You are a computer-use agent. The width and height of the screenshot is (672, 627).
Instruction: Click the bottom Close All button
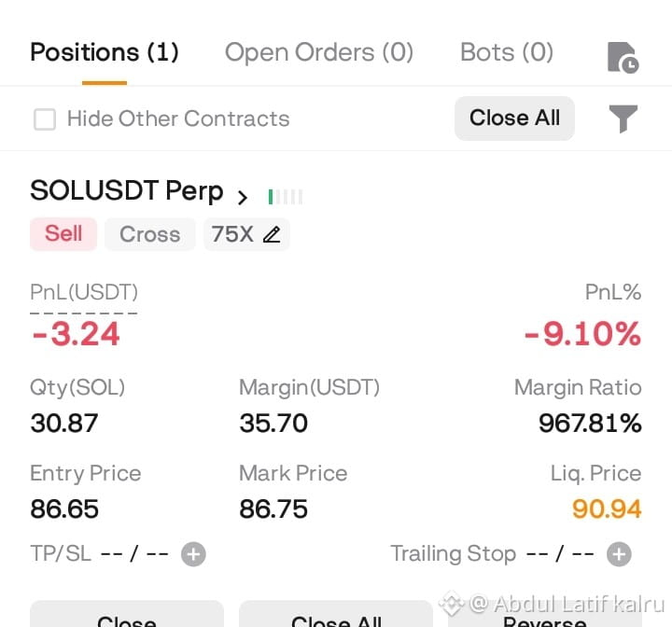(336, 614)
